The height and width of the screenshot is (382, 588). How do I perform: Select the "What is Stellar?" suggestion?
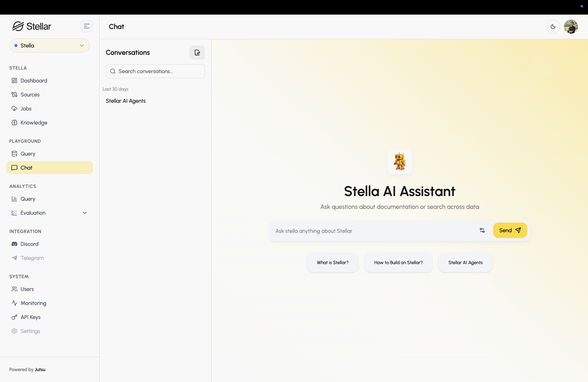pos(332,262)
